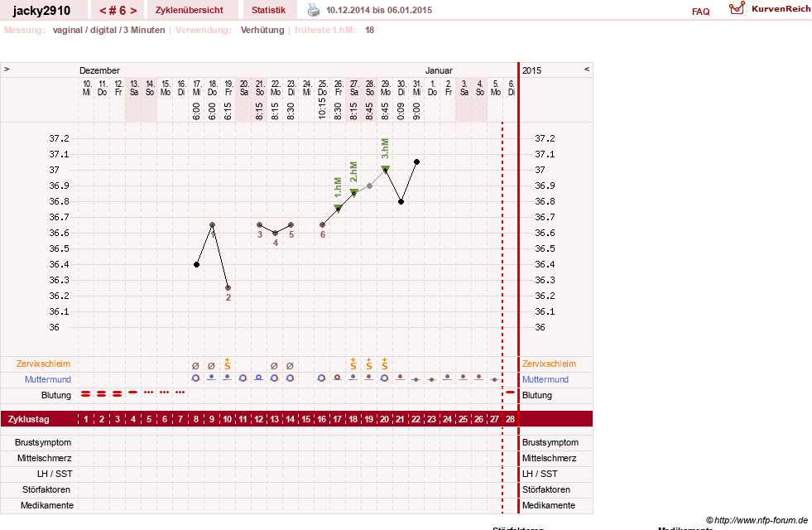Click the Verhütung usage value
Image resolution: width=812 pixels, height=530 pixels.
(x=262, y=30)
